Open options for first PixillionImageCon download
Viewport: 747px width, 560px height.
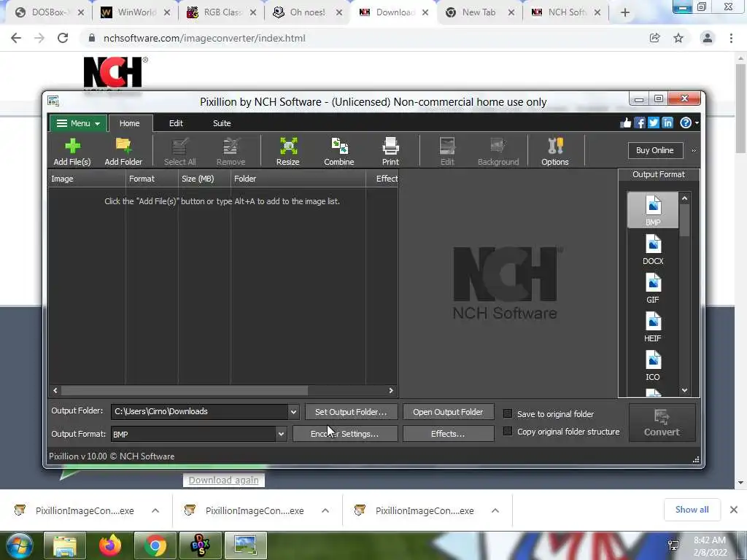[x=155, y=510]
